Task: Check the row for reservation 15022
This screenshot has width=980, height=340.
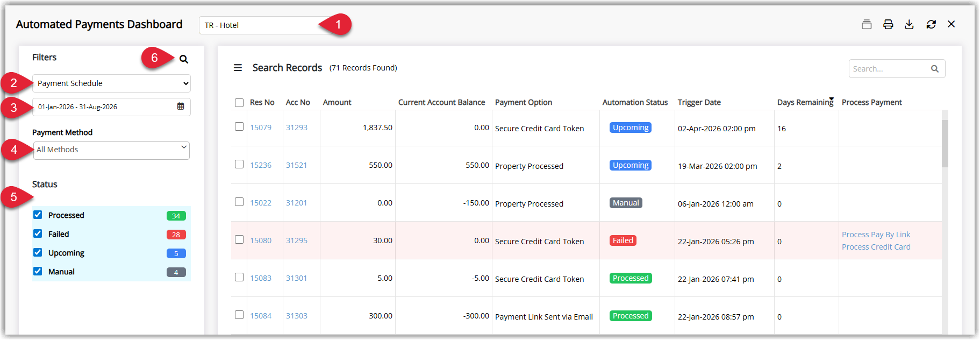Action: coord(239,202)
